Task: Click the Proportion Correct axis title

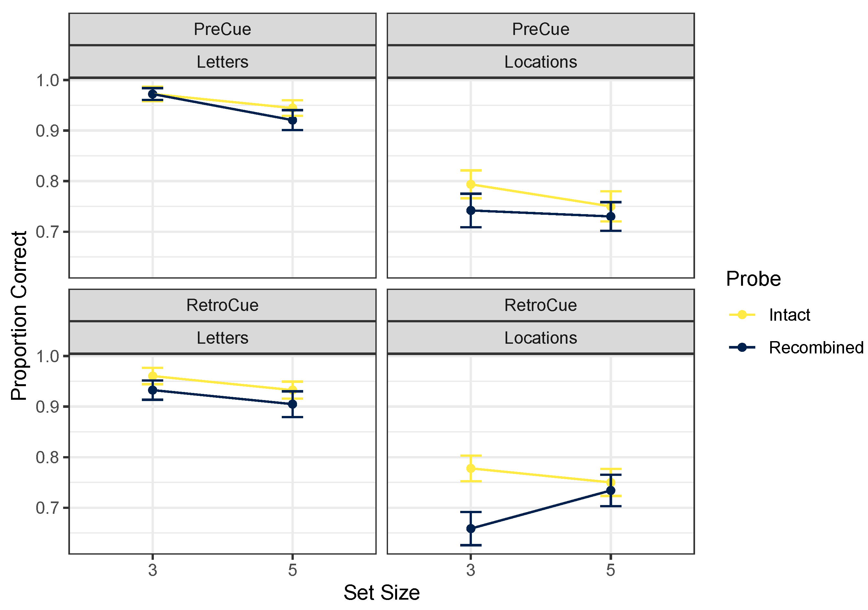Action: [x=18, y=316]
